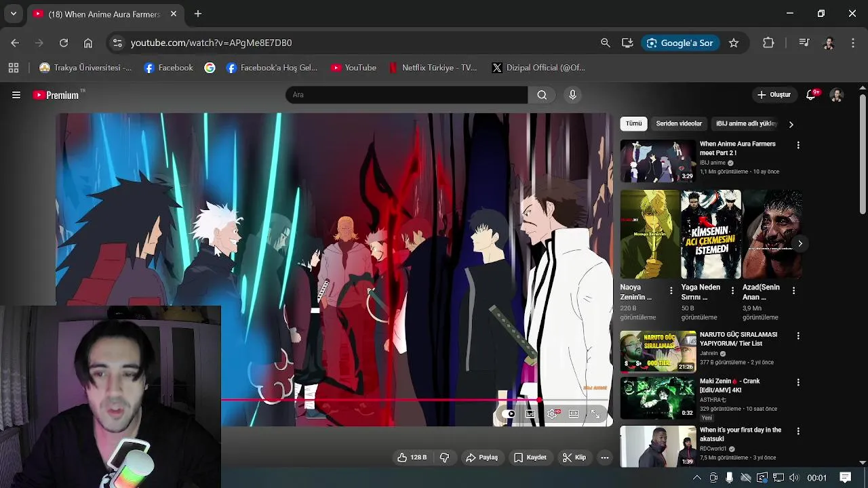Open Chrome media control icon
The height and width of the screenshot is (488, 868).
pyautogui.click(x=804, y=43)
